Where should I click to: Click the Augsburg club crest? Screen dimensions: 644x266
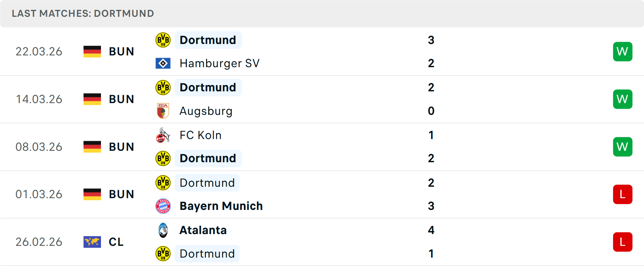coord(163,111)
